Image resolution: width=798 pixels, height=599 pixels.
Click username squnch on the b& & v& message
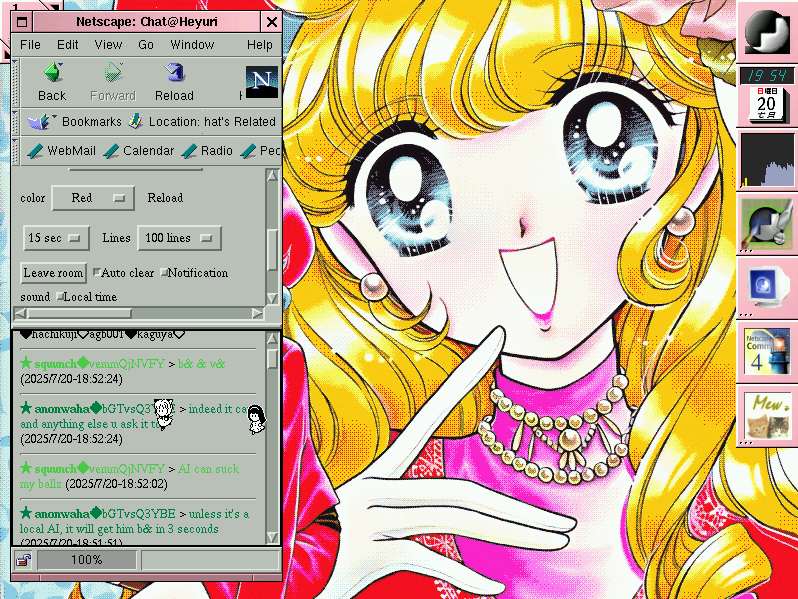(x=55, y=364)
